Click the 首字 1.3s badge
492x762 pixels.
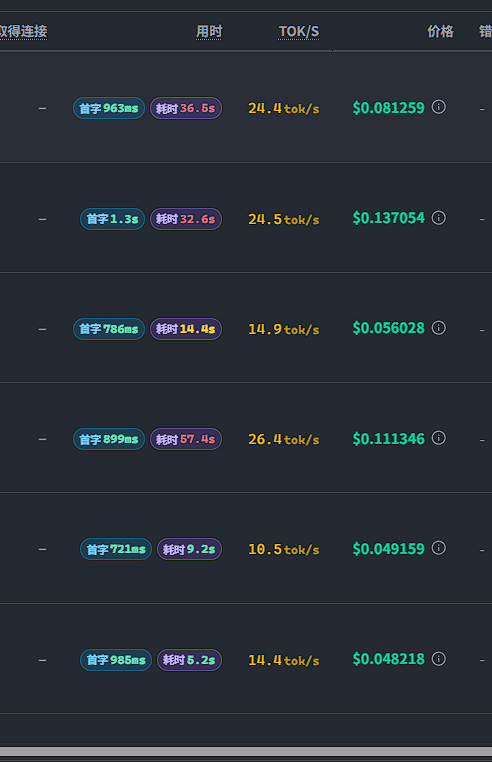[112, 219]
